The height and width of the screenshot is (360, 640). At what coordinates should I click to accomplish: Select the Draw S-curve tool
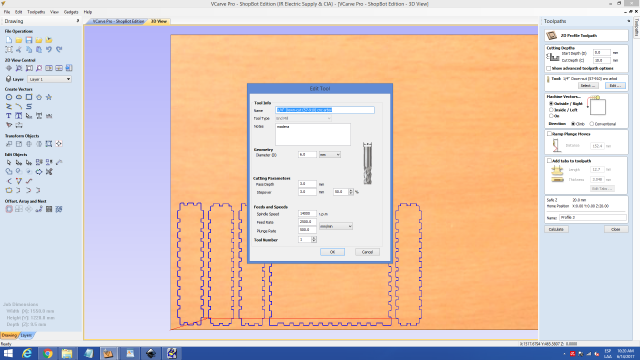pyautogui.click(x=29, y=107)
